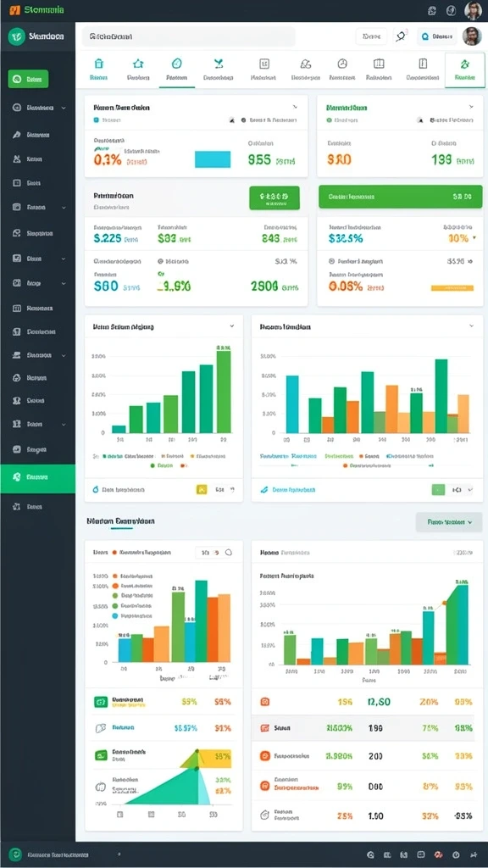Image resolution: width=488 pixels, height=868 pixels.
Task: Click the yellow swatch below the green bar chart
Action: [202, 489]
